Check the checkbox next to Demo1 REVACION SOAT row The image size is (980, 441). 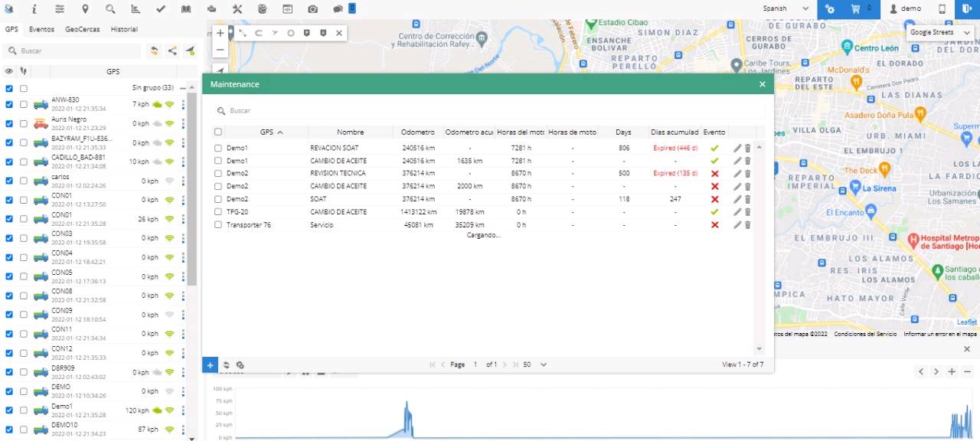(x=218, y=148)
